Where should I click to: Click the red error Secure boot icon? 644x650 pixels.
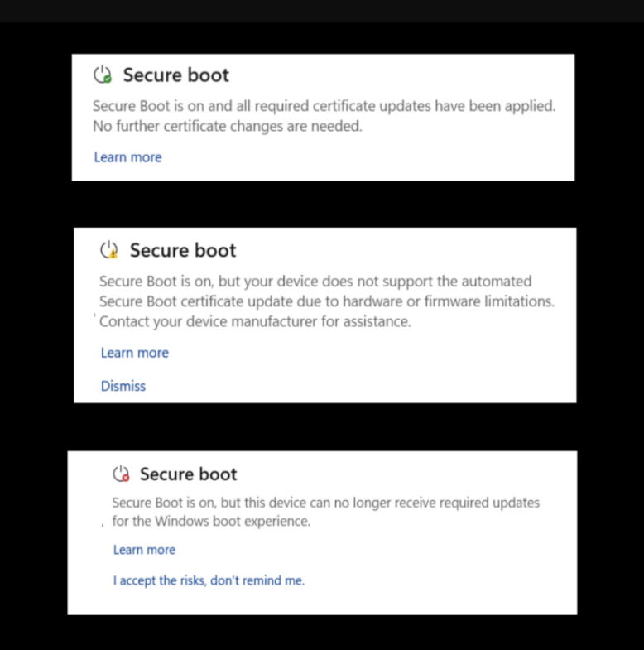(121, 474)
